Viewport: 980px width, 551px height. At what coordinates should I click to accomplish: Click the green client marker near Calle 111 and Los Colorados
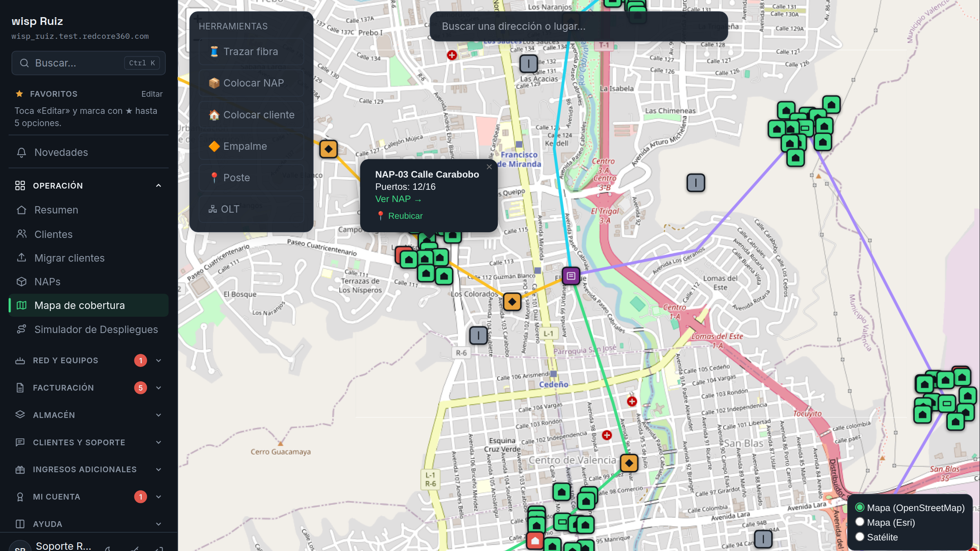coord(444,276)
